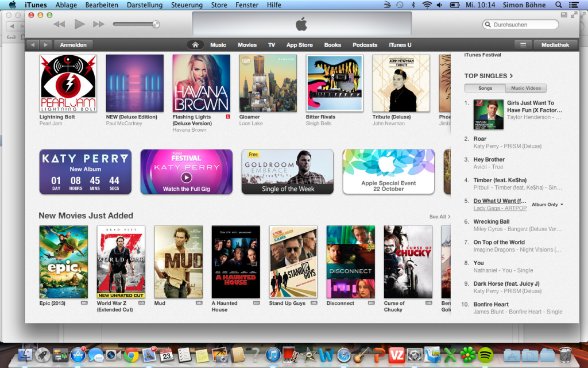Click the Mediathek library button

[555, 45]
